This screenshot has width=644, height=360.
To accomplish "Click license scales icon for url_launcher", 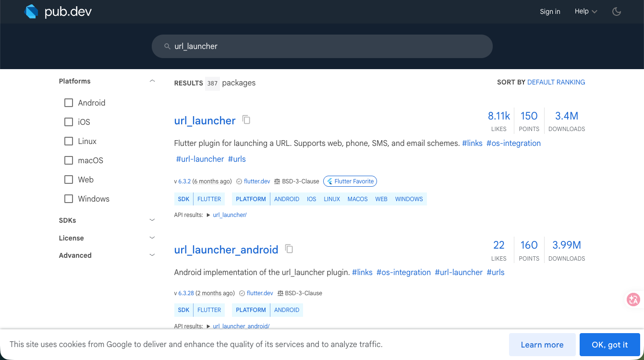I will pyautogui.click(x=277, y=181).
